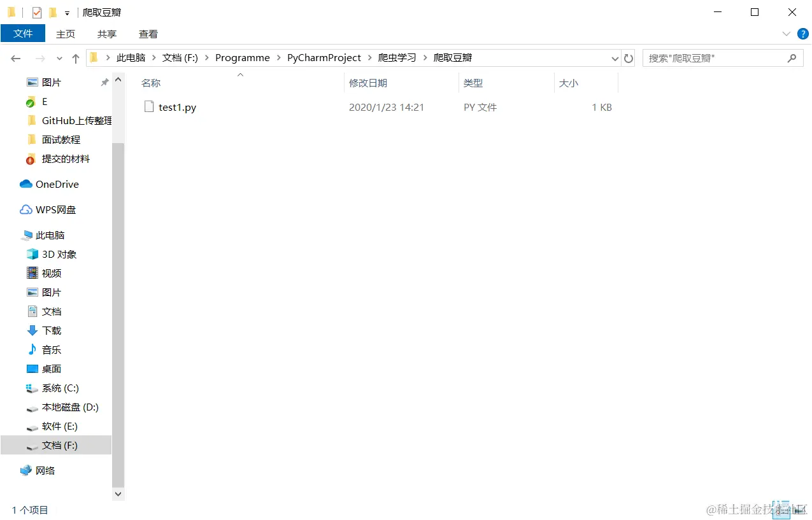Select the 系统 (C:) drive
The image size is (812, 520).
56,388
